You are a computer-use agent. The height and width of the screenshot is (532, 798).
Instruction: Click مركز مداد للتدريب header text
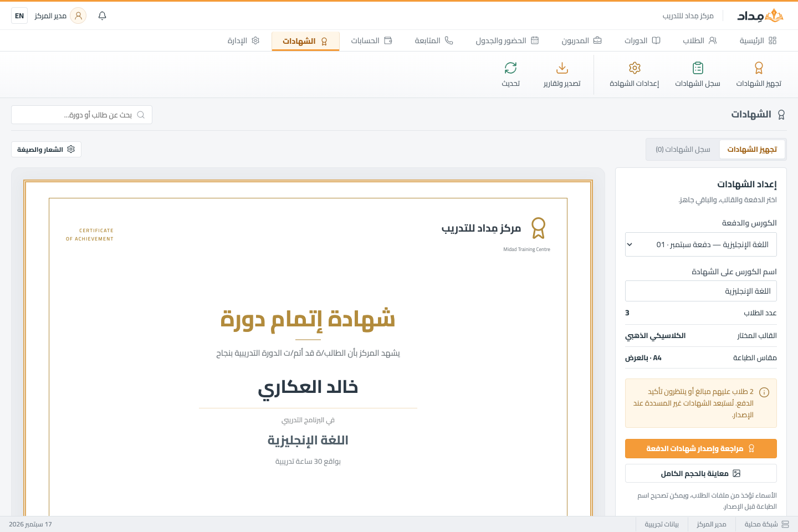pos(688,16)
